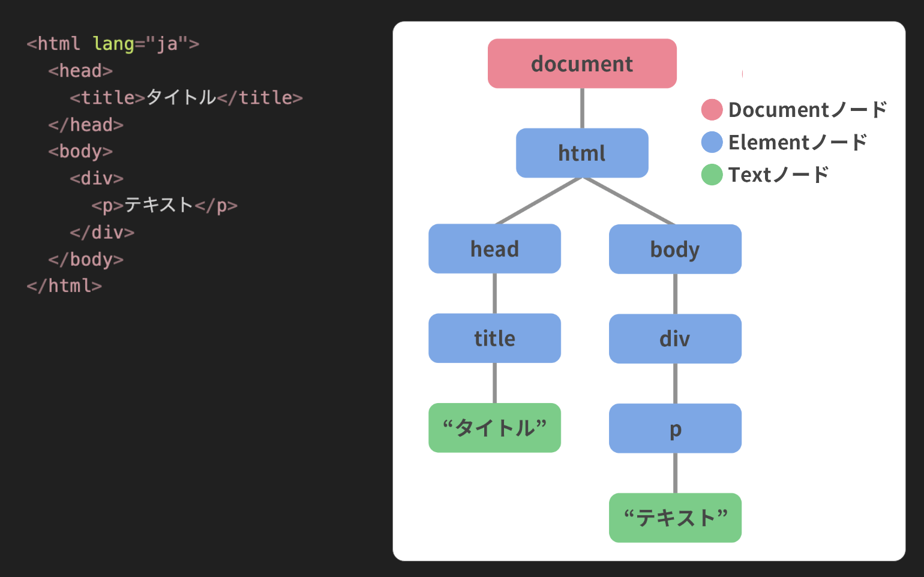The width and height of the screenshot is (924, 577).
Task: Click the <p>テキスト</p> code line
Action: tap(164, 205)
